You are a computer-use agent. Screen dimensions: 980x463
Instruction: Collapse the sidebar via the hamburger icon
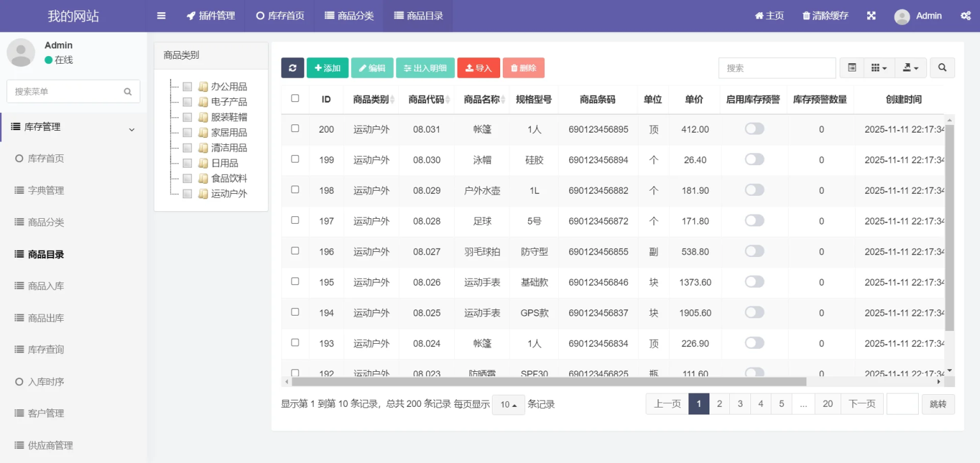161,15
